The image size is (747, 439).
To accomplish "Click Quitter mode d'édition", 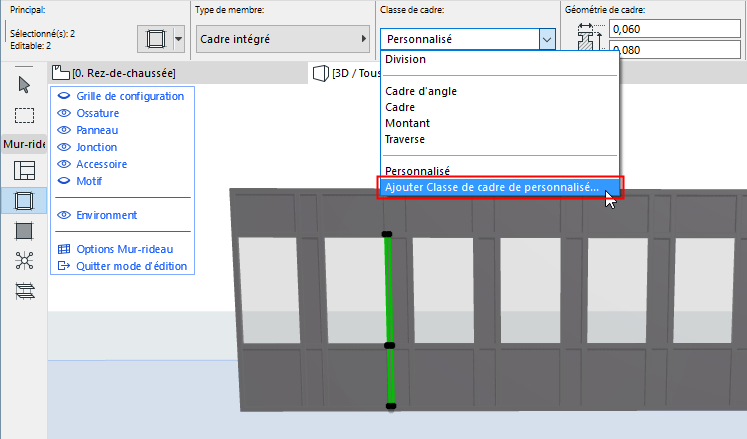I will (x=131, y=266).
